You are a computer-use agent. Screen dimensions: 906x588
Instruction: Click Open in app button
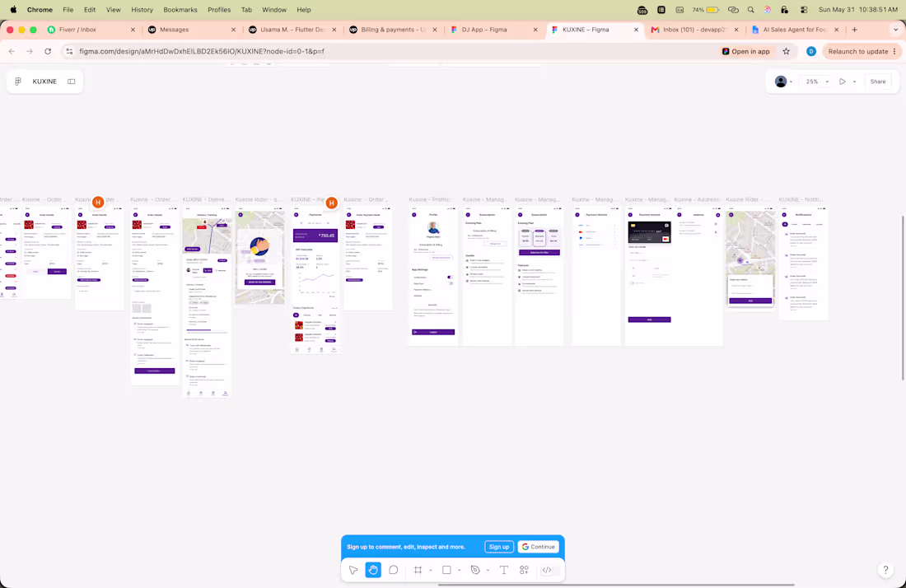(x=746, y=51)
